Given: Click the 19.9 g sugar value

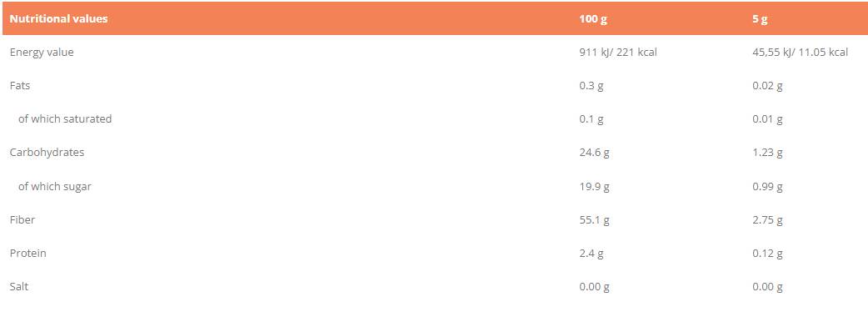Looking at the screenshot, I should [x=594, y=186].
